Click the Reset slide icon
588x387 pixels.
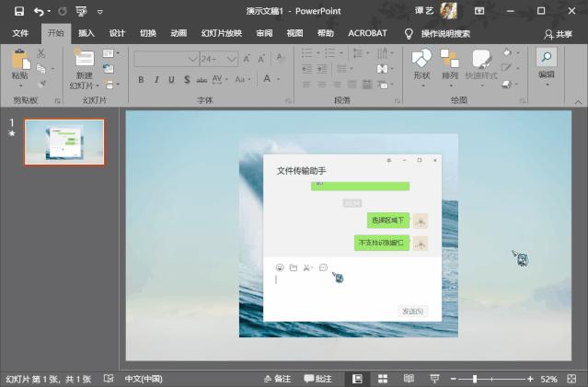point(109,69)
